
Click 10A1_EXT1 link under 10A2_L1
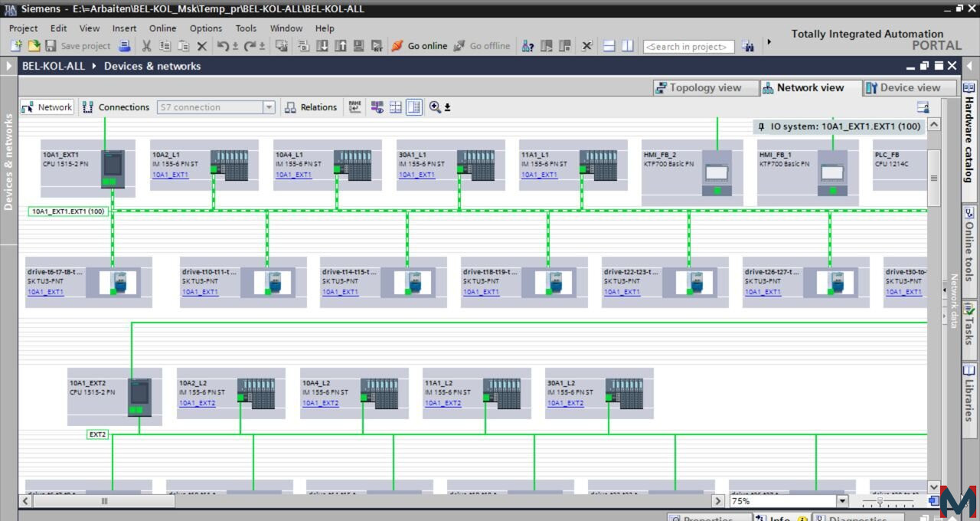pos(170,175)
